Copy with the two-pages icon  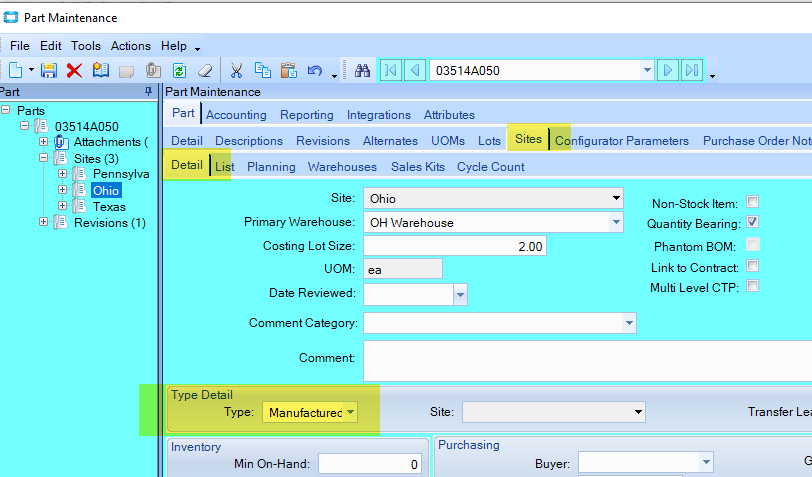263,70
